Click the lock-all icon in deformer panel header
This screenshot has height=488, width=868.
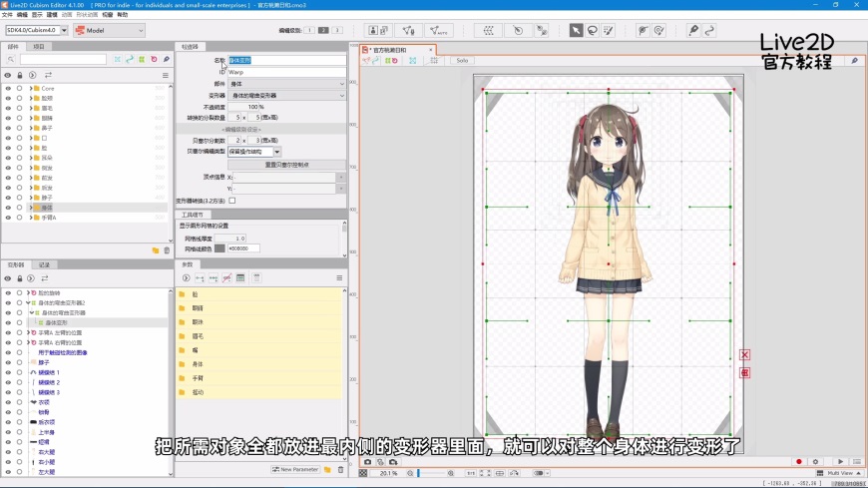click(19, 278)
